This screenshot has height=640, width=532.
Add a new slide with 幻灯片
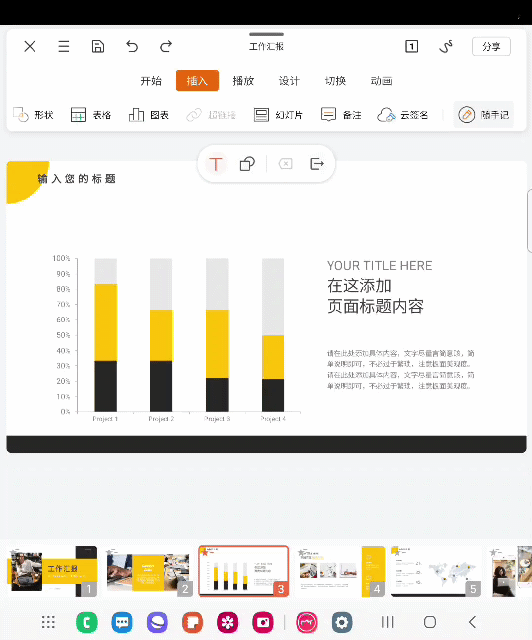(x=278, y=115)
